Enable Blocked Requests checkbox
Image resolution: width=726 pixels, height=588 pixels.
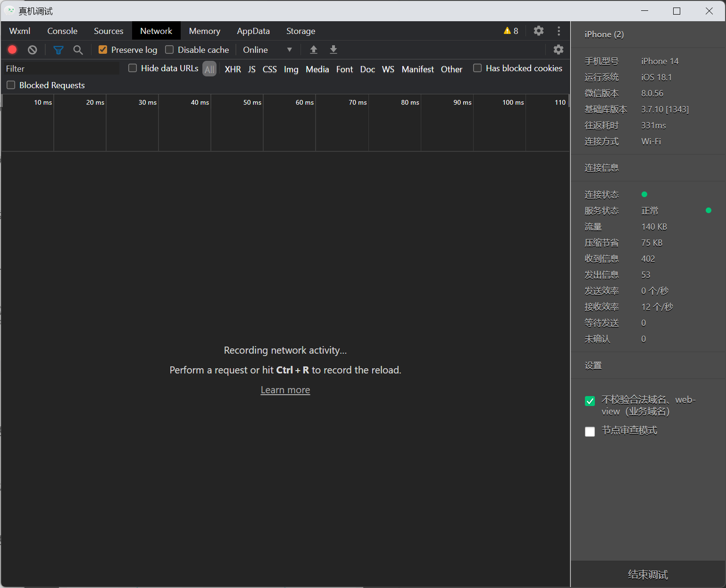coord(11,85)
